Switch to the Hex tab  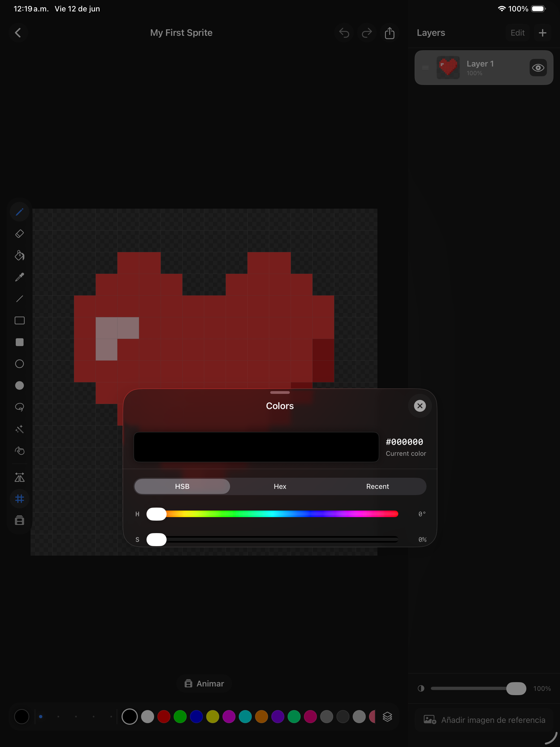pyautogui.click(x=280, y=486)
